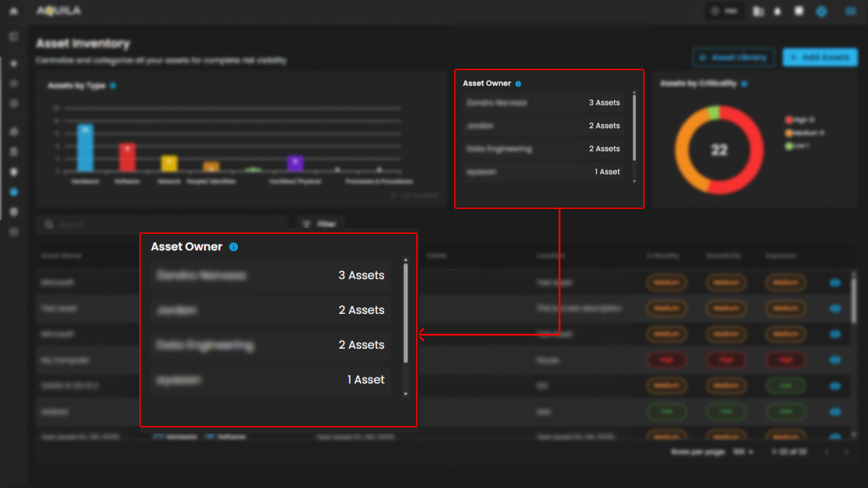Open the Filter options above the table
The height and width of the screenshot is (488, 868).
[320, 224]
